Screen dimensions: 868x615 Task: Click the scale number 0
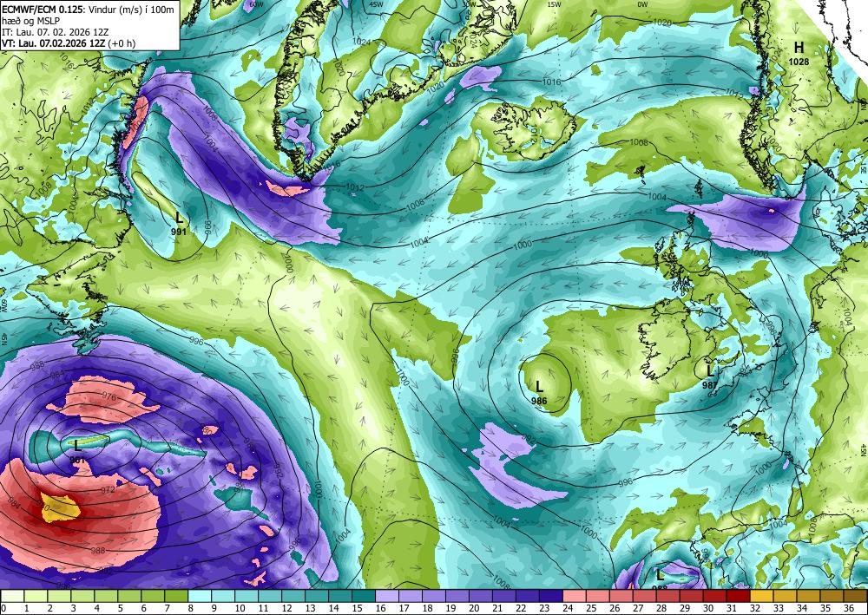(x=3, y=608)
